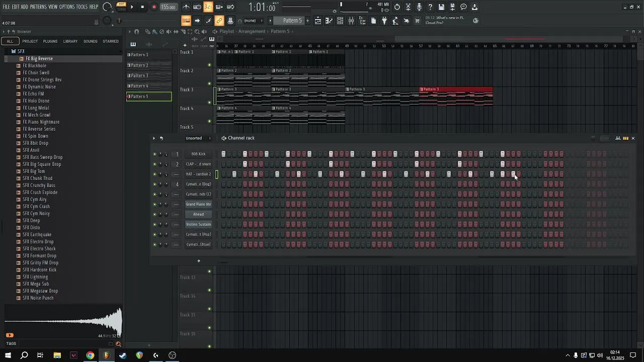Switch to SOUNDS browser tab
Viewport: 644px width, 362px height.
[91, 41]
